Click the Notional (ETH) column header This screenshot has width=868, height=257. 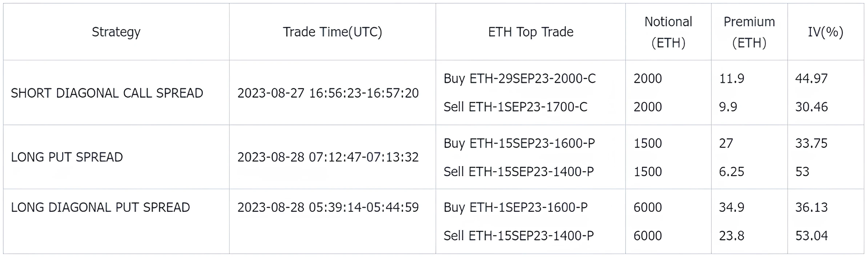(x=668, y=32)
